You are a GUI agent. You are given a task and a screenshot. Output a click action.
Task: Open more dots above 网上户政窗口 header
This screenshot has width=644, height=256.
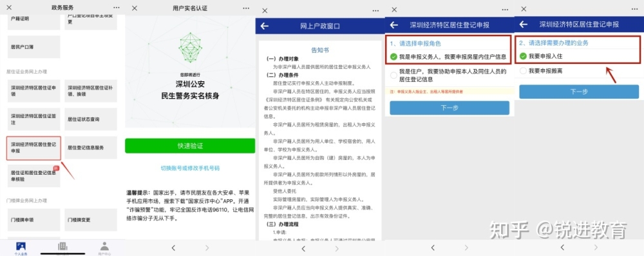click(375, 11)
